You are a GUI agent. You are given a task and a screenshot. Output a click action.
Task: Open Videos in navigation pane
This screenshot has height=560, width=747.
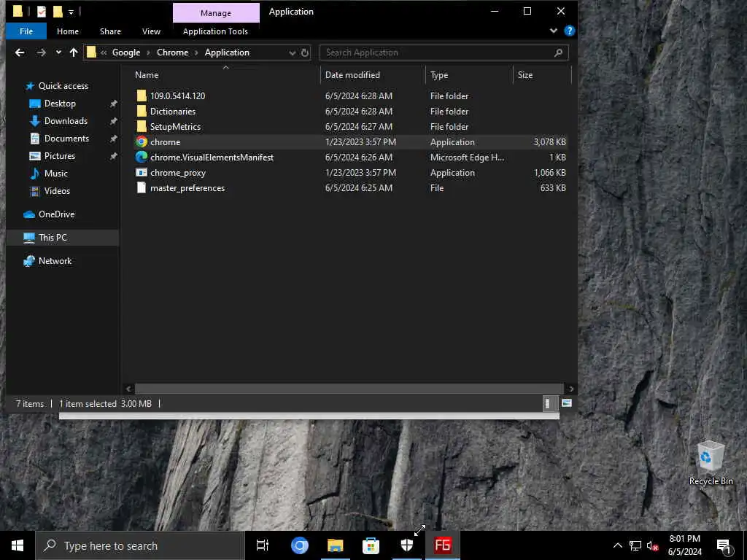click(57, 190)
